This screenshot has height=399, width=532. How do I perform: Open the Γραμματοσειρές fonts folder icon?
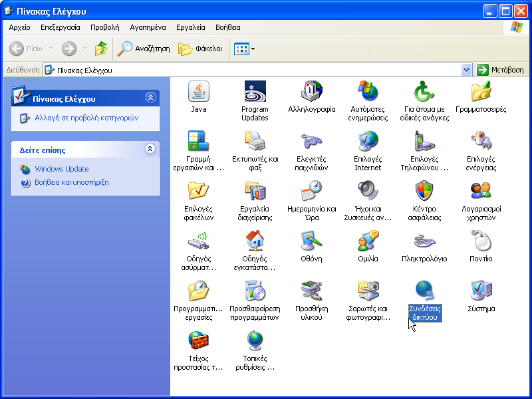point(481,92)
